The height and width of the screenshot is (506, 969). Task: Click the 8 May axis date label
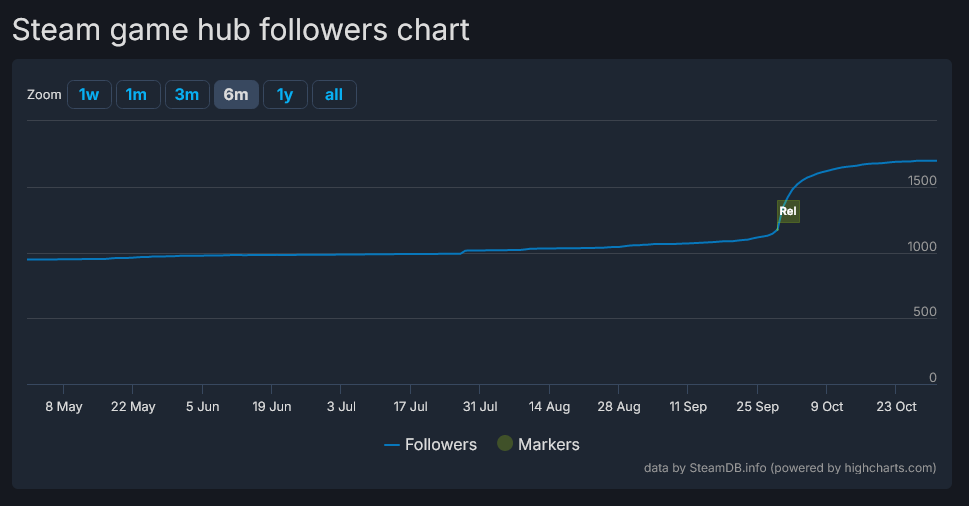63,407
